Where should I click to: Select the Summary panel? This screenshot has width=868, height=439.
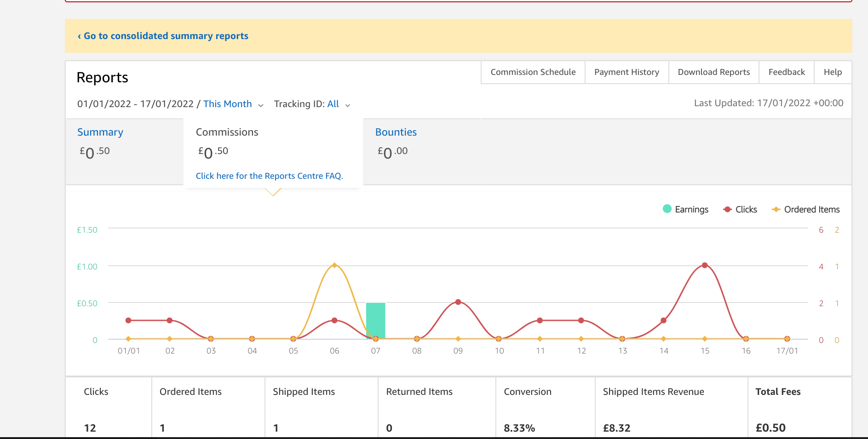point(124,151)
